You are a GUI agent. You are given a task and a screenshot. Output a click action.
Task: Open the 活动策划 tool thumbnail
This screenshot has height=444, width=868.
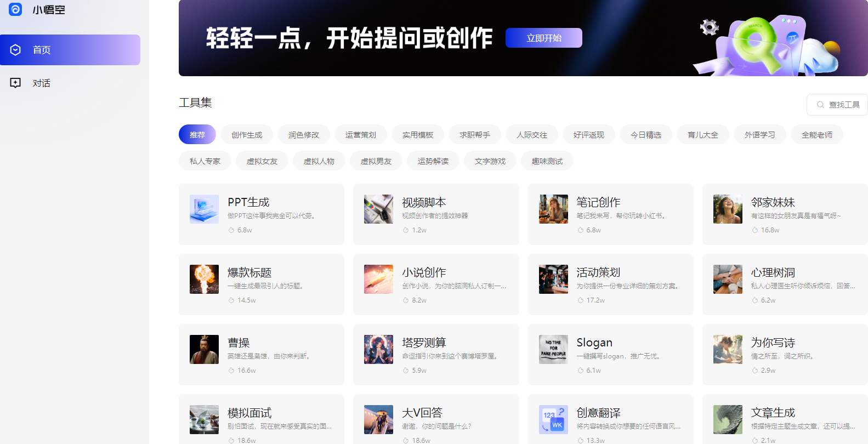click(553, 279)
